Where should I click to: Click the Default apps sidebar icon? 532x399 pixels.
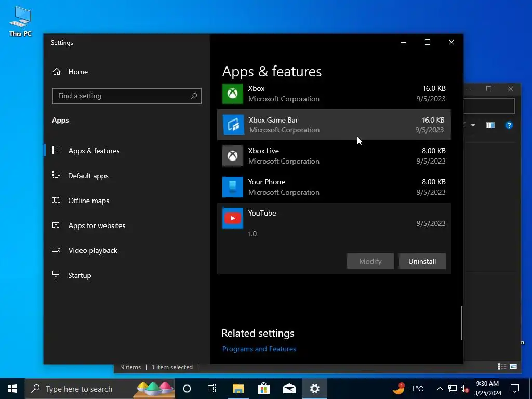[56, 175]
